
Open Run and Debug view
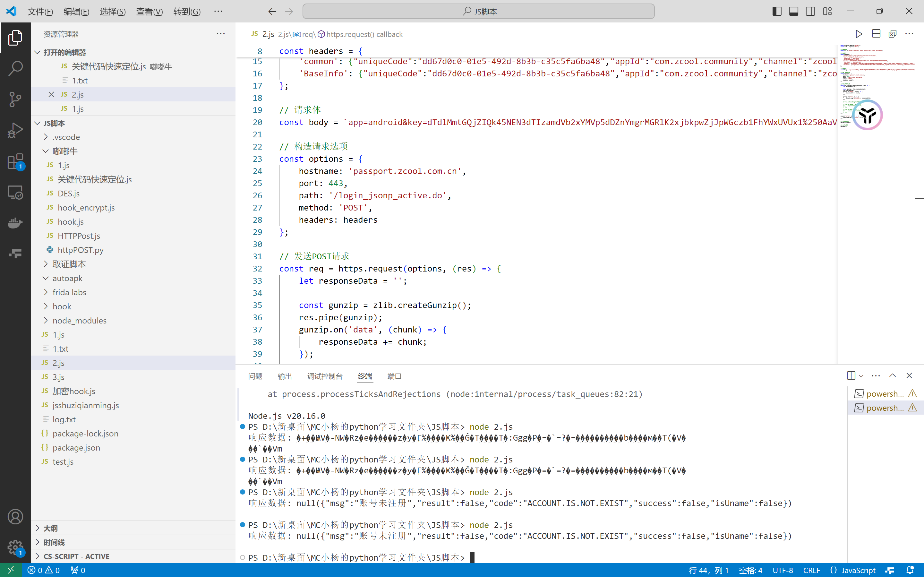[15, 131]
